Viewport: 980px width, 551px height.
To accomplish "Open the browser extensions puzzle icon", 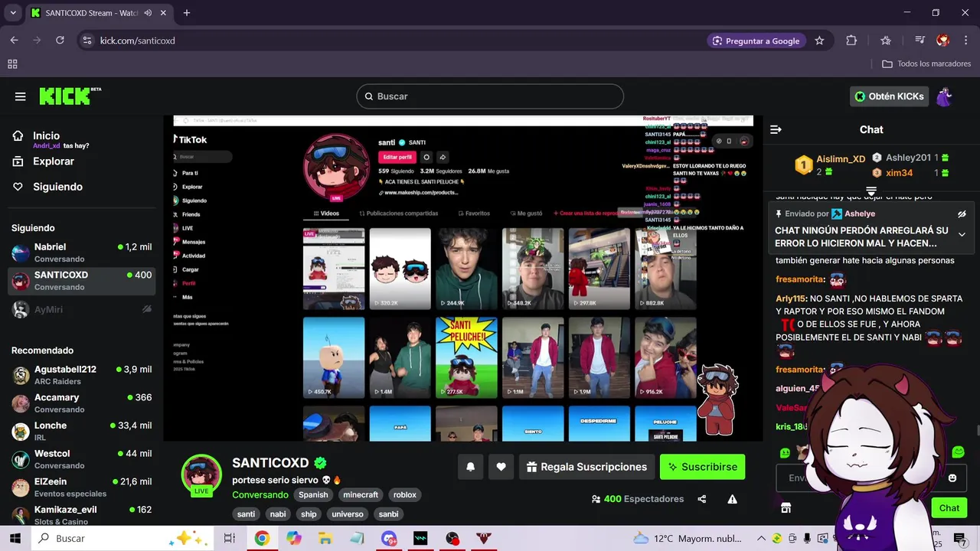I will coord(851,41).
